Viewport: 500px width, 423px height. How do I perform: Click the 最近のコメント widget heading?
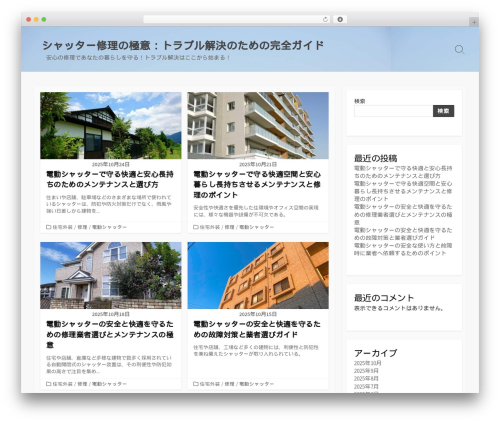tap(384, 298)
